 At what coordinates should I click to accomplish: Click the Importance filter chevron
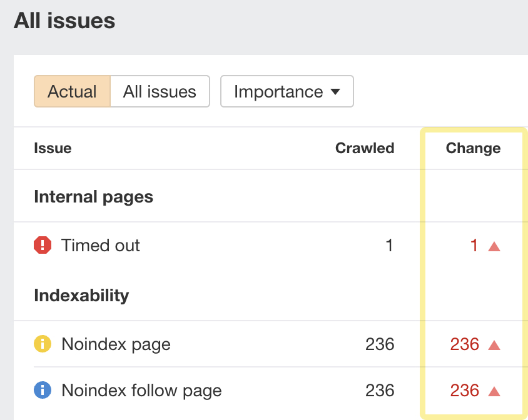[x=336, y=91]
